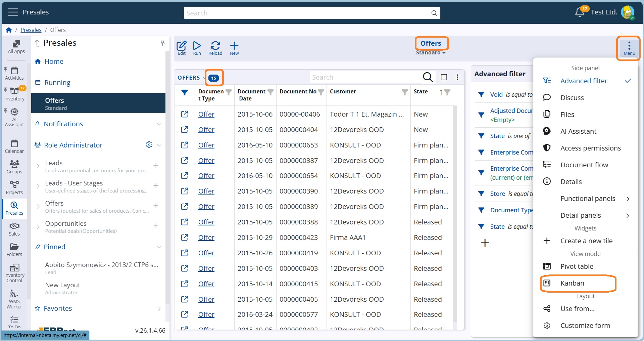Expand the OFFERS title dropdown
Image resolution: width=644 pixels, height=341 pixels.
204,78
